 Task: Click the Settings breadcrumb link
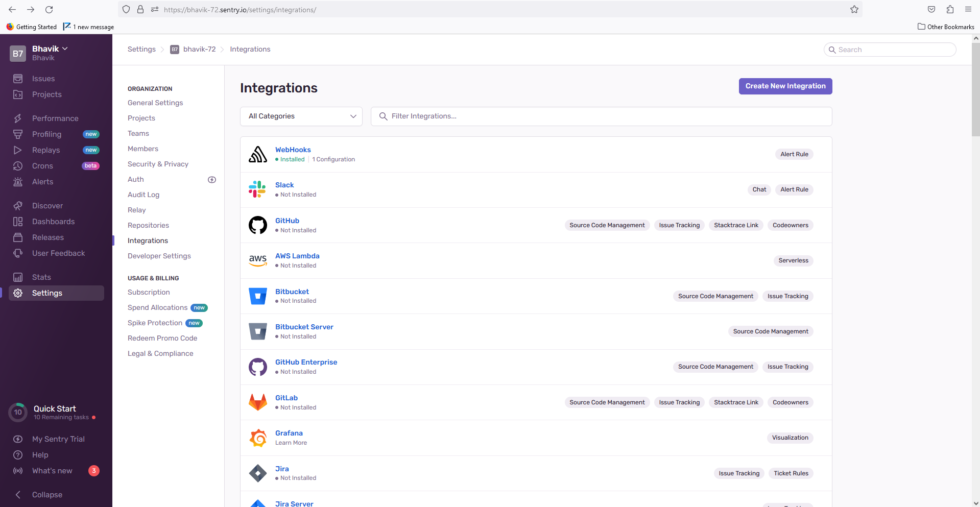(x=141, y=49)
